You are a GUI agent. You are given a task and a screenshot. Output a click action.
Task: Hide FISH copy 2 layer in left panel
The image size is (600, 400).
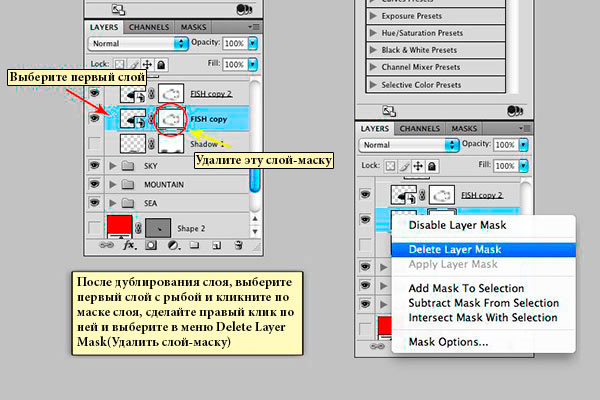click(95, 93)
